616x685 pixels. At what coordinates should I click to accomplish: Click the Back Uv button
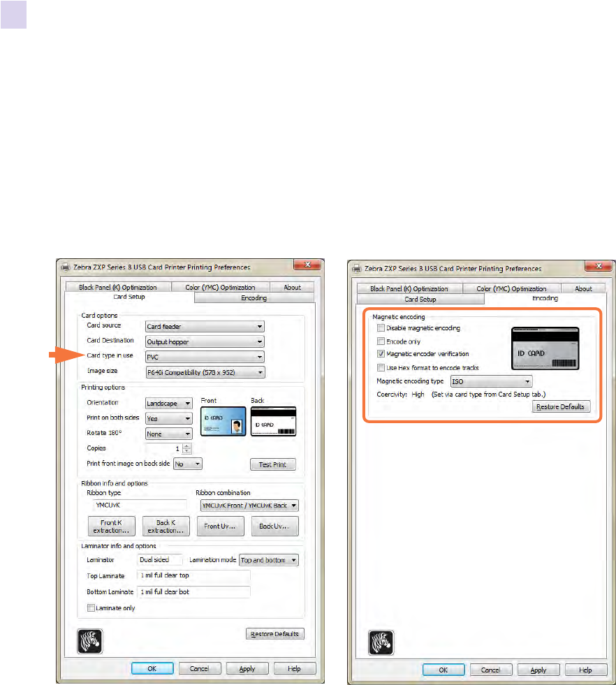tap(274, 526)
